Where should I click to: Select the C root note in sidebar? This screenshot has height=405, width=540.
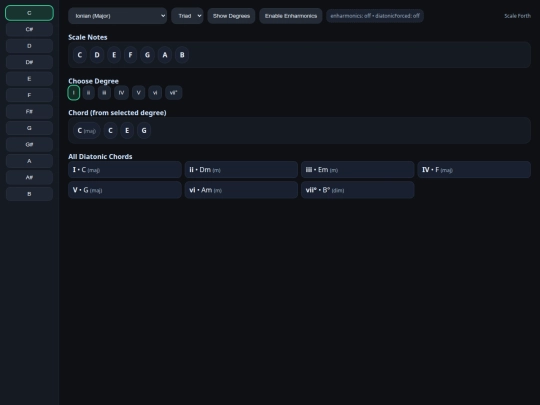(29, 13)
